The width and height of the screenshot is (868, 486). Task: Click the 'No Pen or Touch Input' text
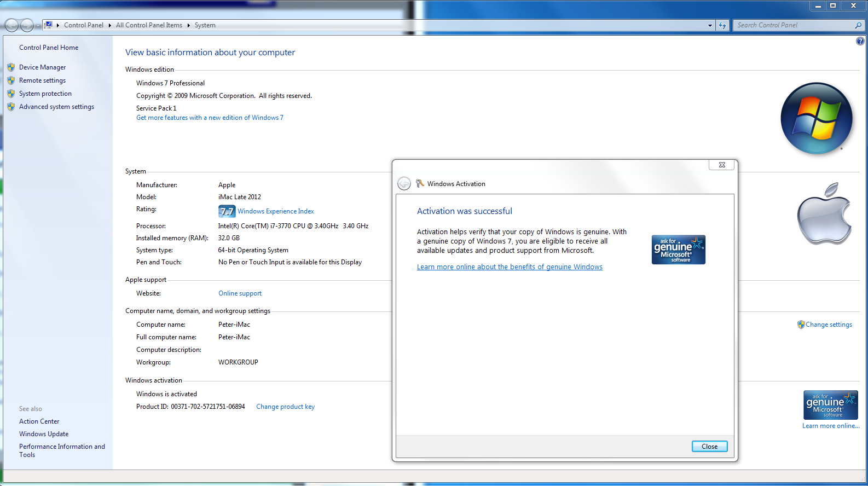click(x=290, y=262)
